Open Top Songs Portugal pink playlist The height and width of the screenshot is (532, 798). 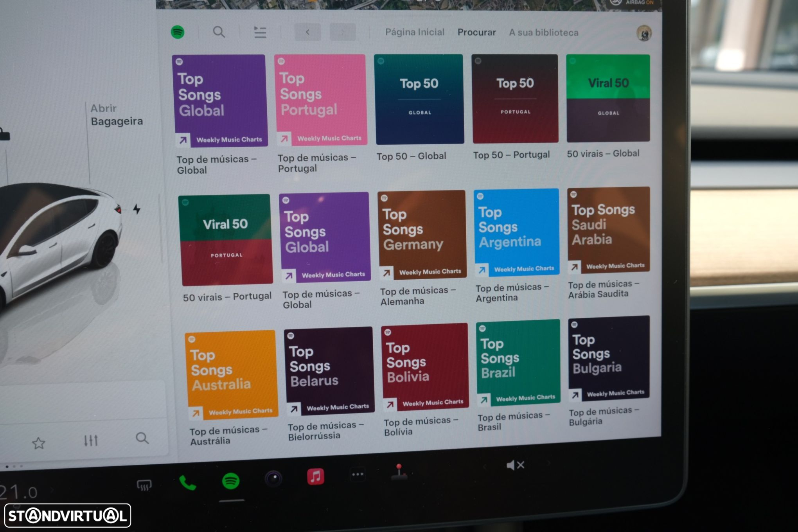(x=320, y=100)
